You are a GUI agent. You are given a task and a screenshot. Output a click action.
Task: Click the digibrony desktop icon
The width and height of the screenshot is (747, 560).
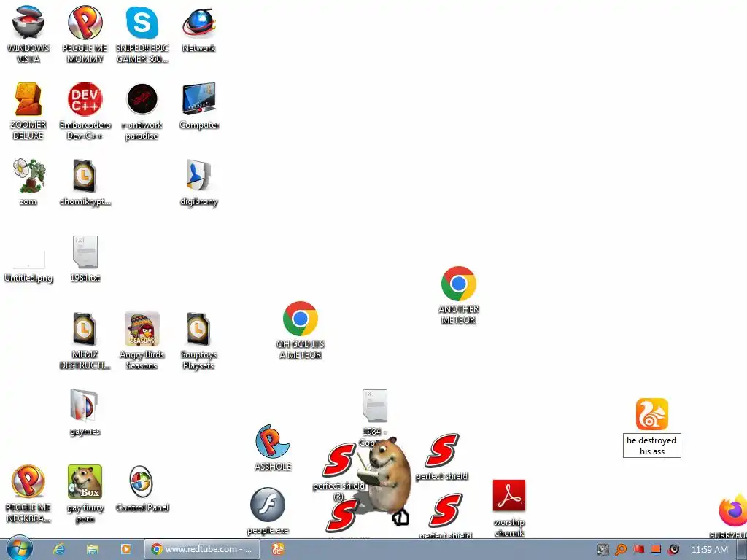pyautogui.click(x=199, y=175)
